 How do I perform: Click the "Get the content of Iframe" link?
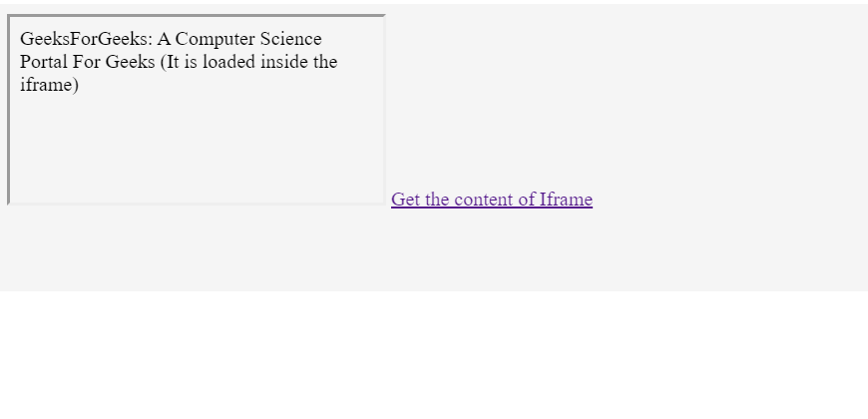491,200
